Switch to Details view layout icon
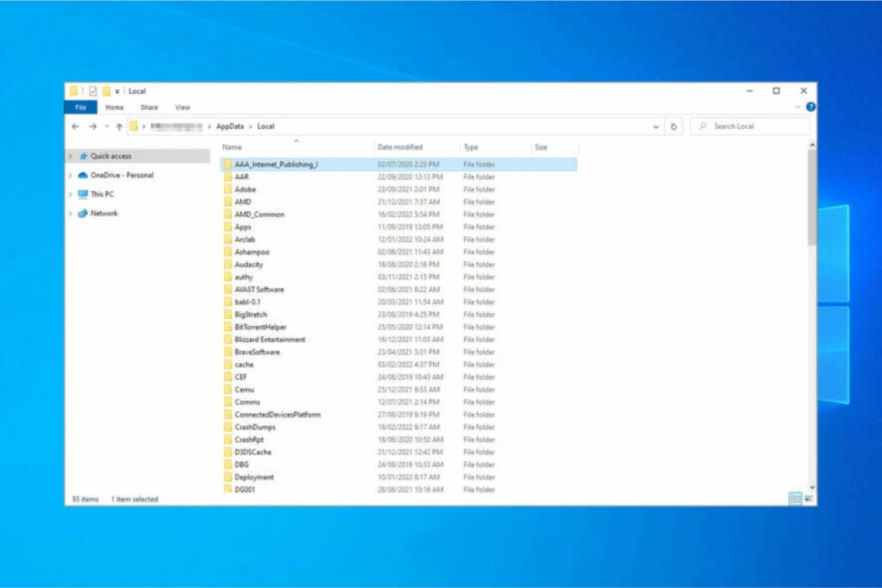Viewport: 882px width, 588px height. (x=795, y=498)
